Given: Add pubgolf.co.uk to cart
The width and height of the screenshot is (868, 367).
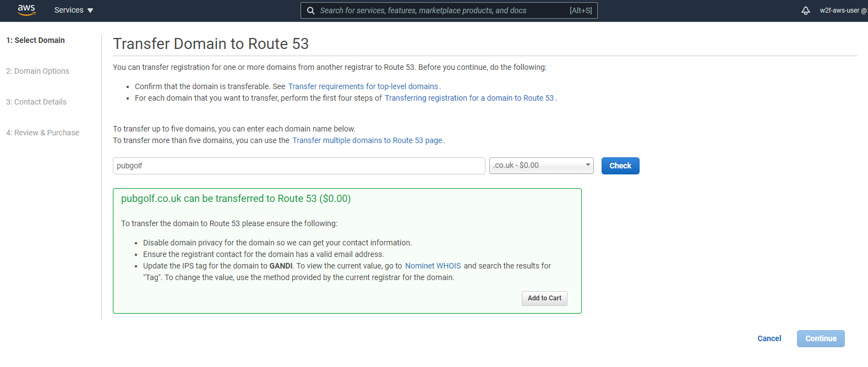Looking at the screenshot, I should (x=544, y=298).
